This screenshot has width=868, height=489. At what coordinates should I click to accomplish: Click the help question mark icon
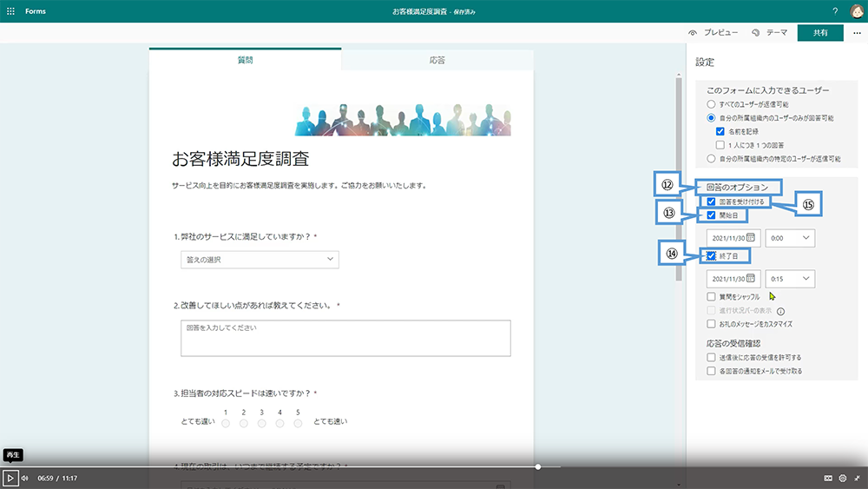pos(835,11)
